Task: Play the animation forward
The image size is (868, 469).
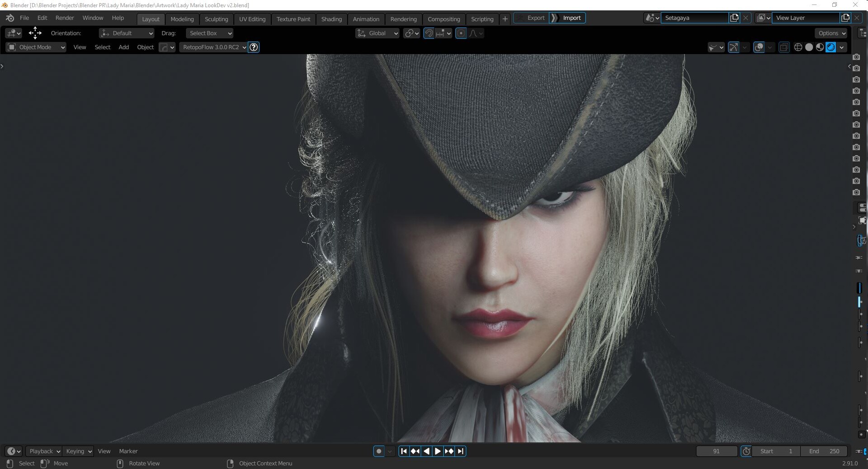Action: [x=438, y=451]
